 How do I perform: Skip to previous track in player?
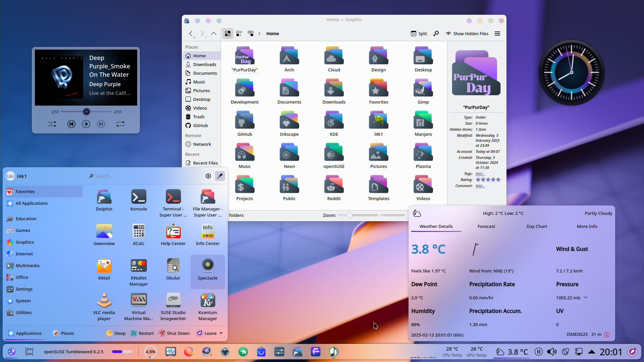(x=71, y=124)
